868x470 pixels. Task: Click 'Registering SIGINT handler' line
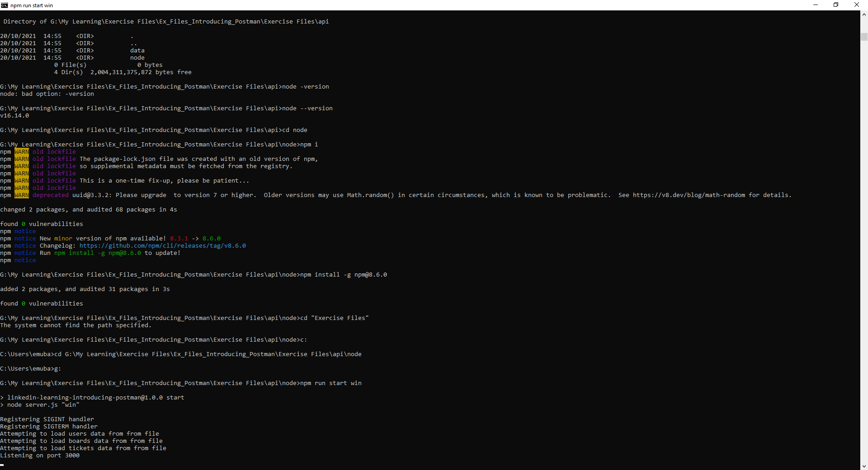point(47,419)
